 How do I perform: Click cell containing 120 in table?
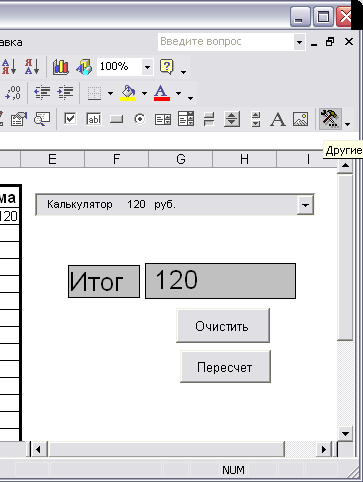9,217
